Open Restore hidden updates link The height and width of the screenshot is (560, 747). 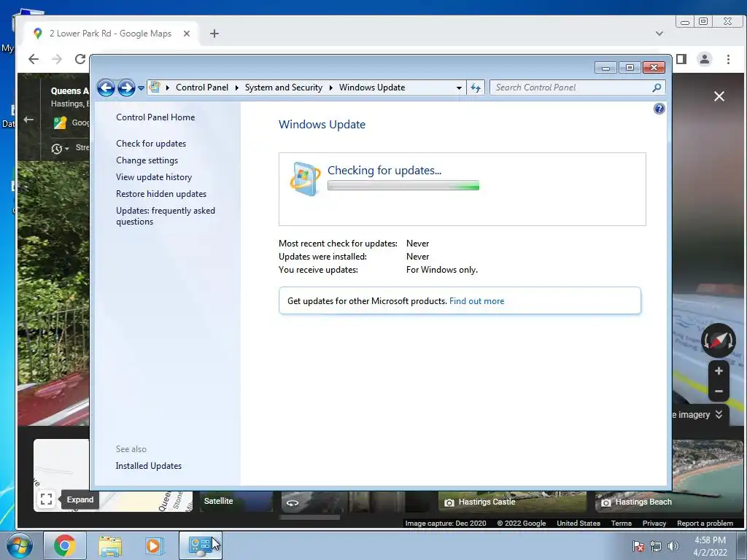[161, 194]
